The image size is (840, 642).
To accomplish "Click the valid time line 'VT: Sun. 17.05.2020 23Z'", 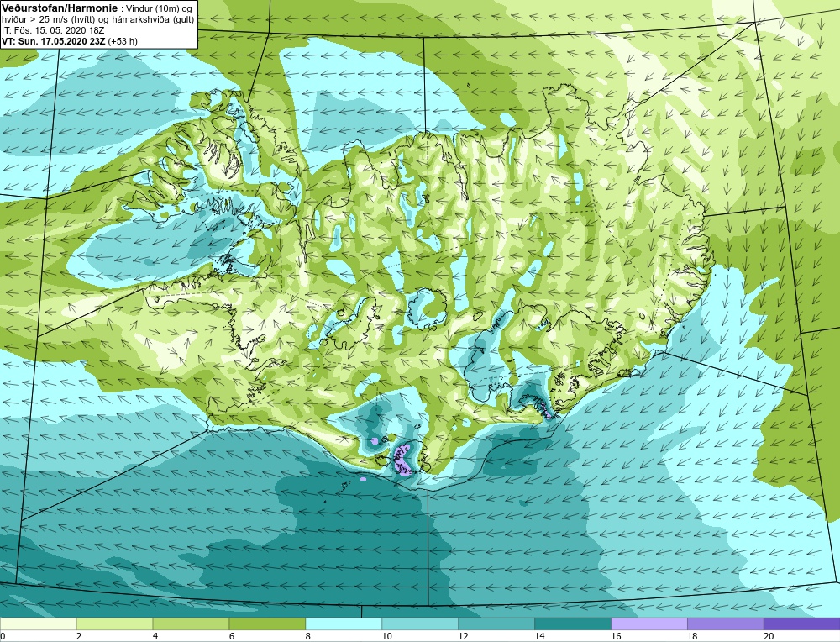I will pyautogui.click(x=54, y=41).
